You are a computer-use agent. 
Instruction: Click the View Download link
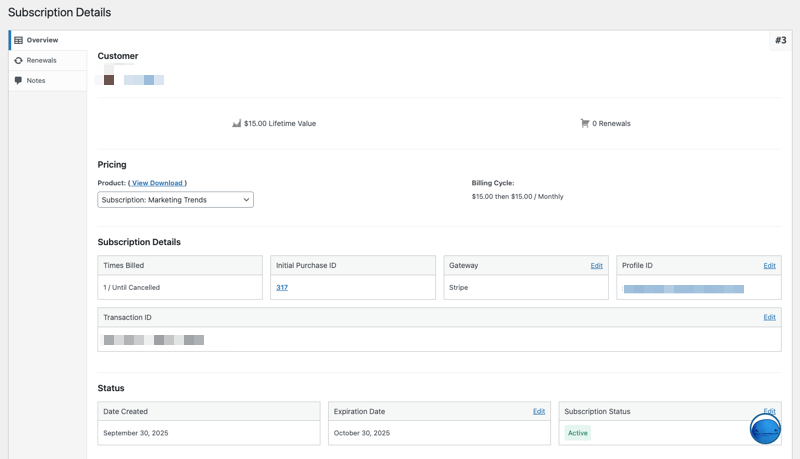point(157,183)
